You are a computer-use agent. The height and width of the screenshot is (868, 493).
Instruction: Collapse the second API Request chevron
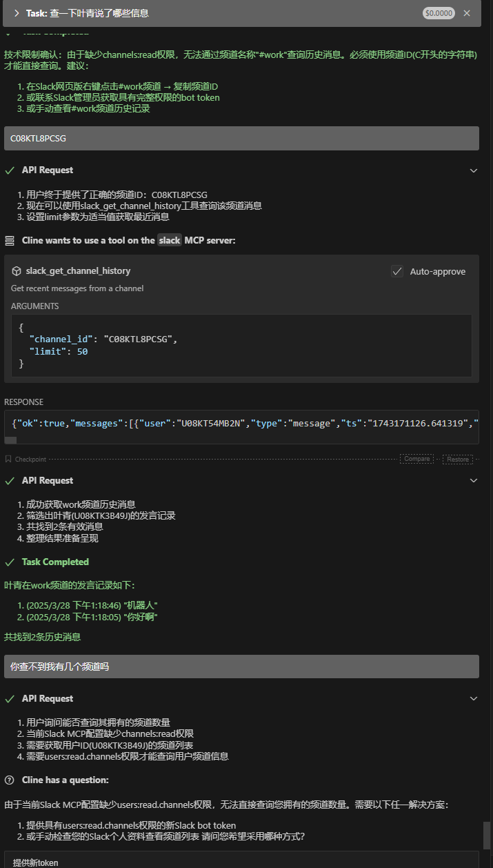point(474,481)
